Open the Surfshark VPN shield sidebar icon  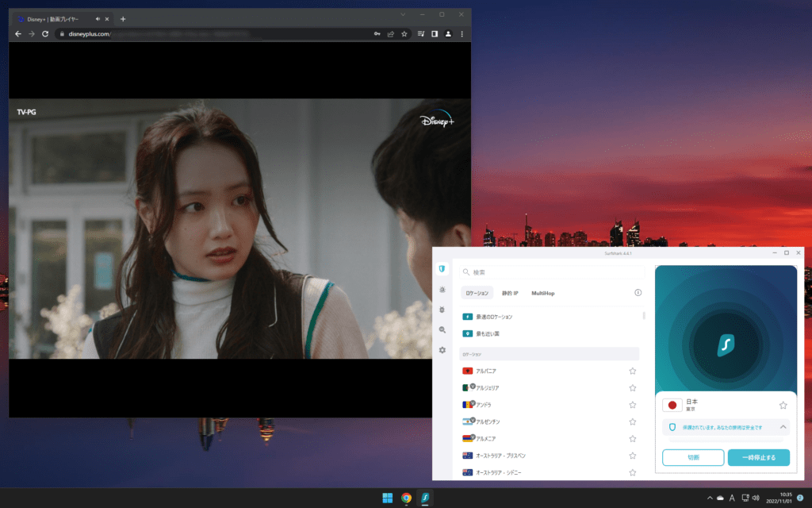pyautogui.click(x=442, y=269)
